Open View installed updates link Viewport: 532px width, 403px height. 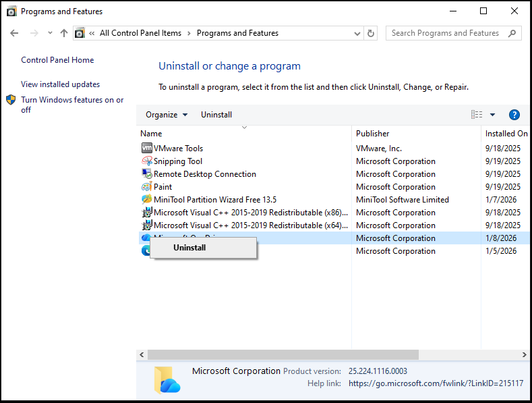(61, 84)
